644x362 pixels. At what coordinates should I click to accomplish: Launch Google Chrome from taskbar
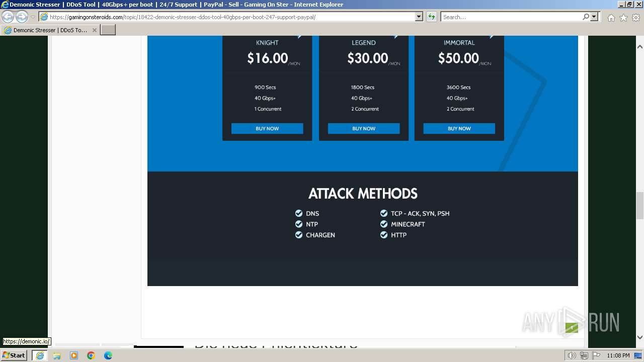(x=91, y=355)
